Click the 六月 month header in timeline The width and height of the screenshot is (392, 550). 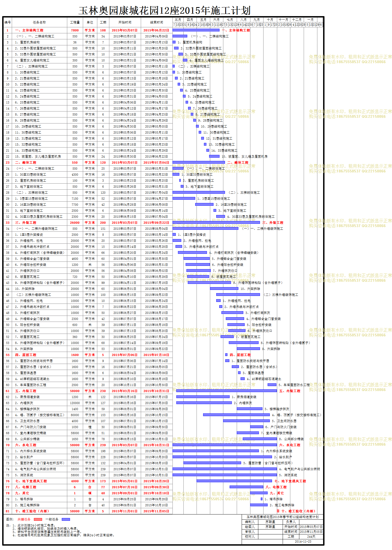point(217,20)
